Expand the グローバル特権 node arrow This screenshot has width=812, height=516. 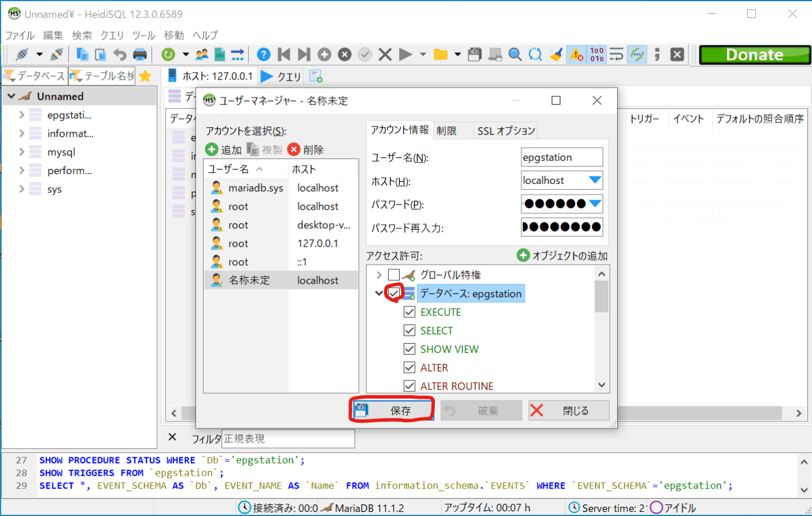(379, 275)
